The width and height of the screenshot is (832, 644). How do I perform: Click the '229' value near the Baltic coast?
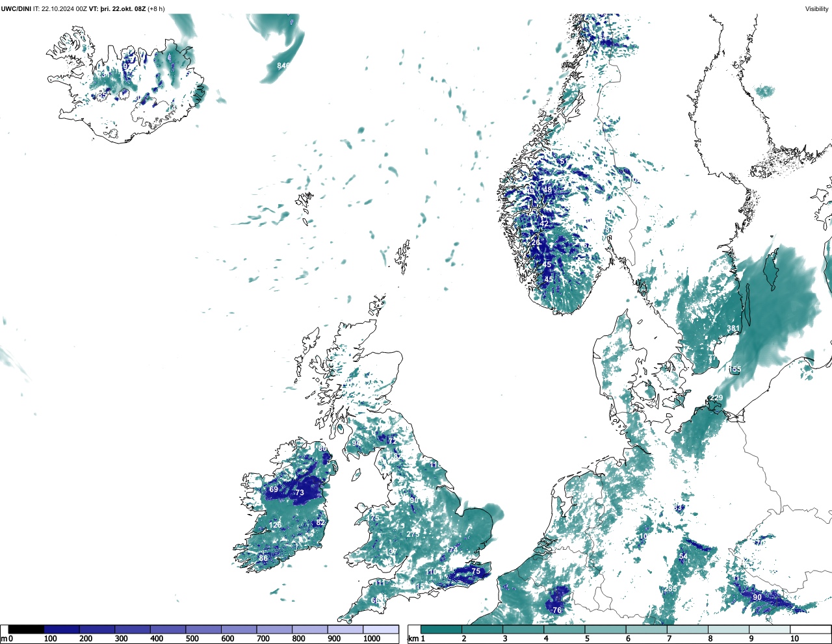click(x=716, y=398)
